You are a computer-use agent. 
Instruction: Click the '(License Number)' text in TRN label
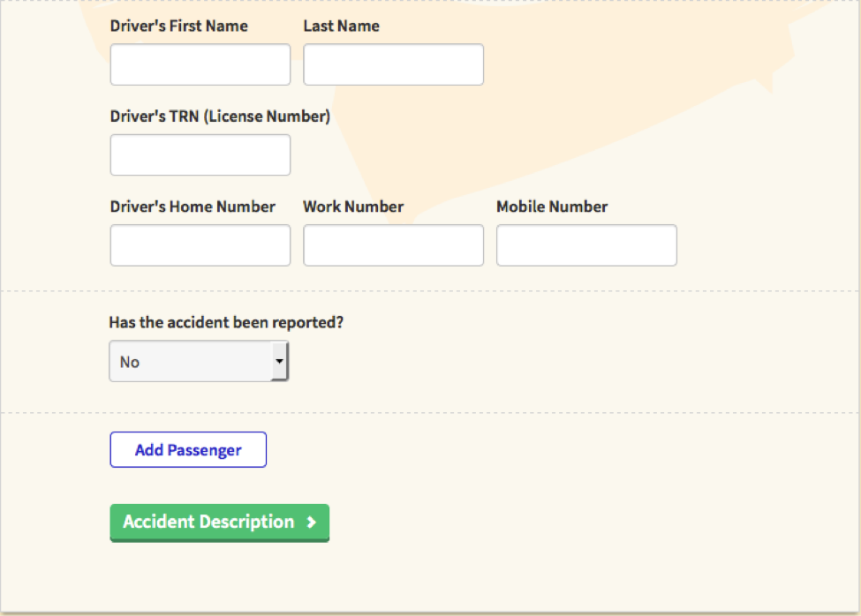pos(267,116)
